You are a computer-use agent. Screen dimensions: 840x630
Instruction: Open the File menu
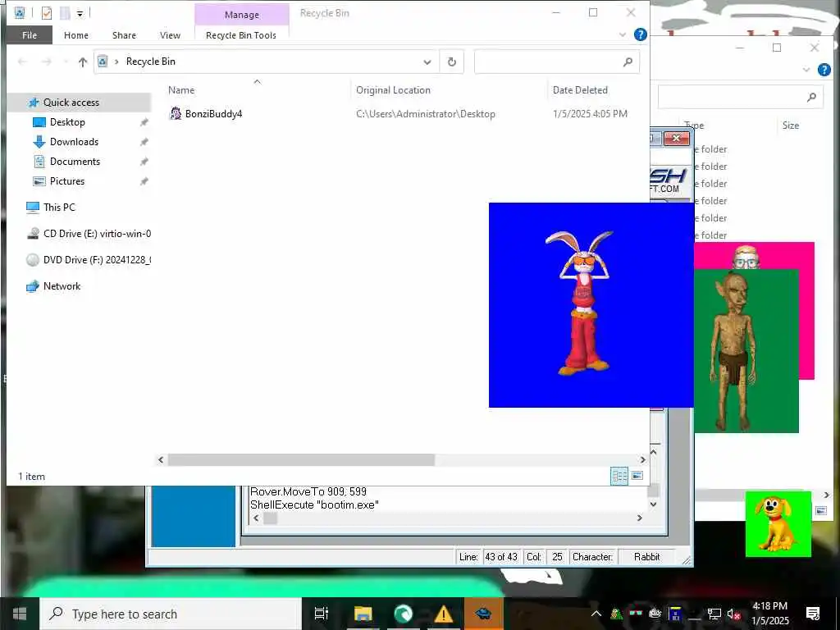pyautogui.click(x=30, y=35)
